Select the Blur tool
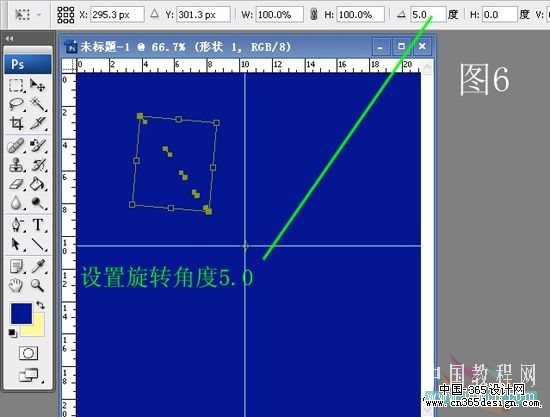The width and height of the screenshot is (550, 417). [x=16, y=202]
